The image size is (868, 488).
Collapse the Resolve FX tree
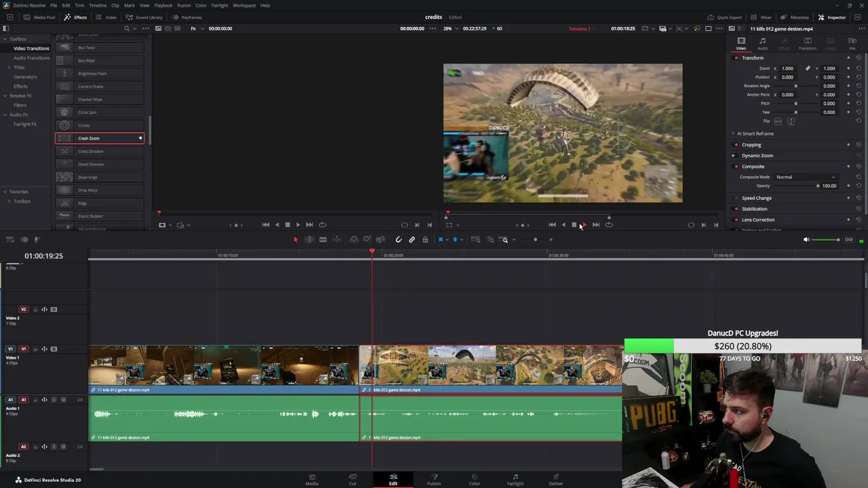(x=5, y=96)
